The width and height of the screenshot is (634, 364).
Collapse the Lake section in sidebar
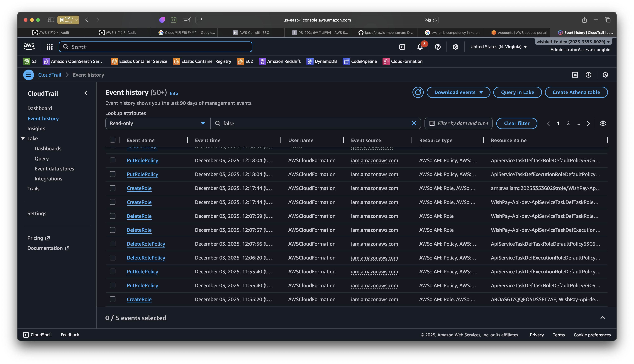point(23,138)
